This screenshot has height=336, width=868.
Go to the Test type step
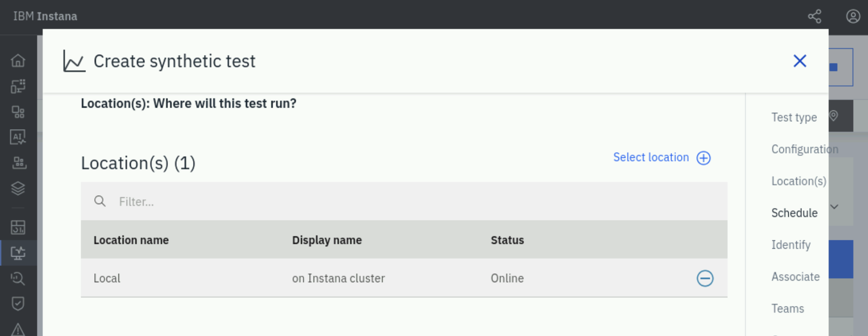tap(794, 117)
